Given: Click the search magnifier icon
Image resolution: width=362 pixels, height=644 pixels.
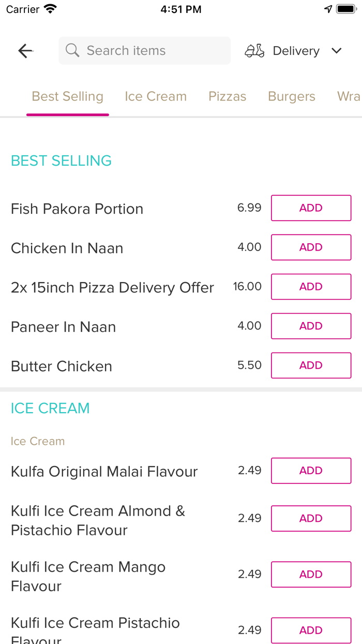Looking at the screenshot, I should [72, 50].
